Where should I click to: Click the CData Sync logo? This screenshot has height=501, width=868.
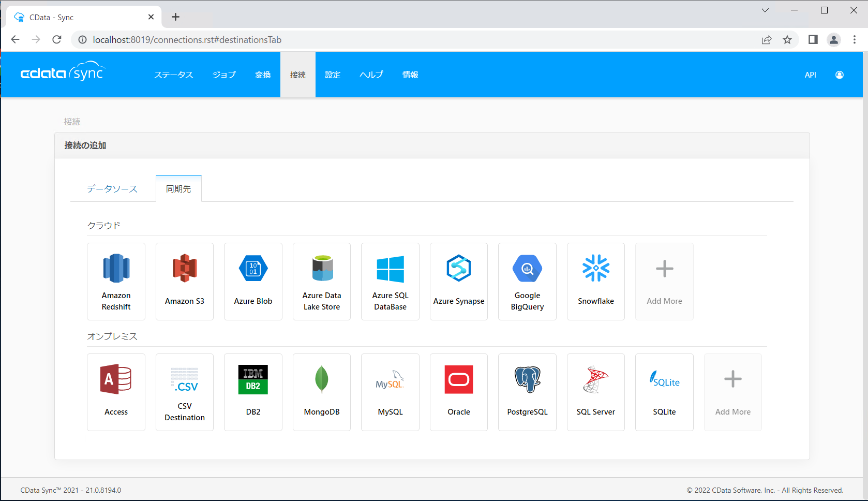(63, 72)
